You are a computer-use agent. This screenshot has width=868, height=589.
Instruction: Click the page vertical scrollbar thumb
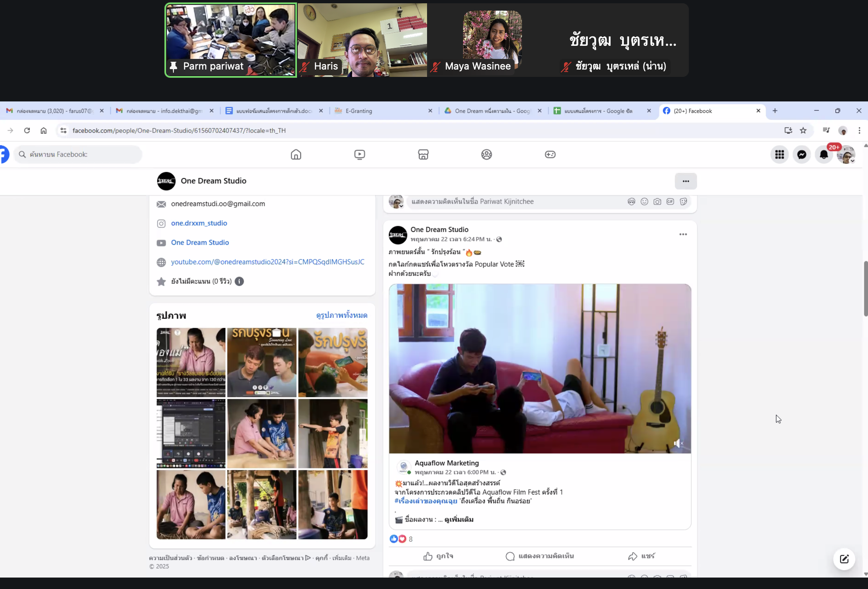[866, 288]
